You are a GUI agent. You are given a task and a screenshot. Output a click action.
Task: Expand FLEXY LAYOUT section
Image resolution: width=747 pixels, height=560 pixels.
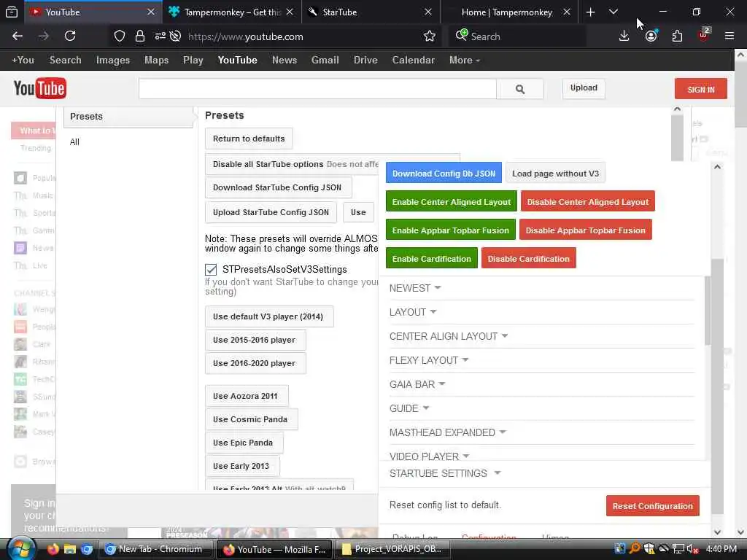(429, 360)
